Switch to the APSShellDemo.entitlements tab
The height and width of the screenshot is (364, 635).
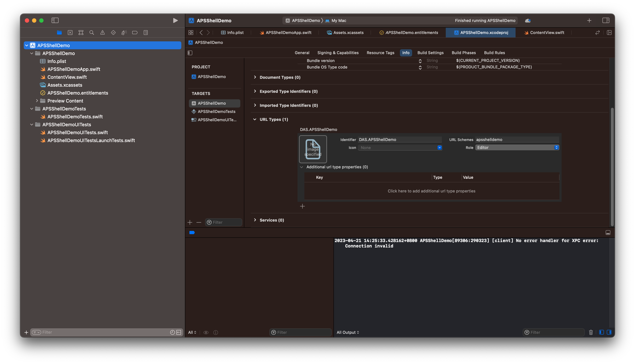(x=409, y=33)
